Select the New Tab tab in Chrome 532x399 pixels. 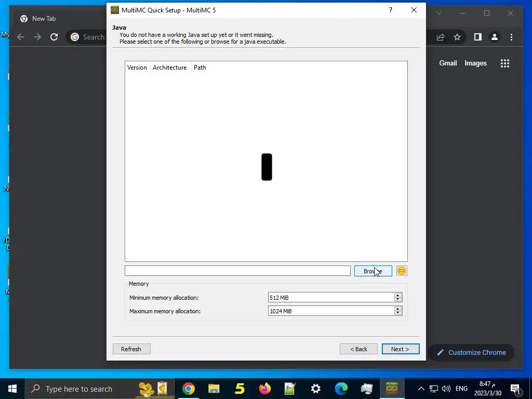(x=44, y=19)
